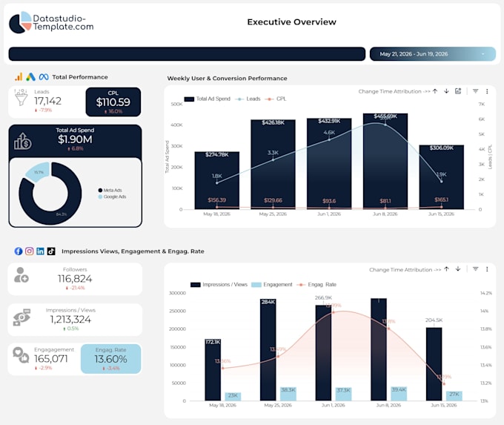The width and height of the screenshot is (504, 425).
Task: Click the 23K engagement bar
Action: click(x=233, y=396)
